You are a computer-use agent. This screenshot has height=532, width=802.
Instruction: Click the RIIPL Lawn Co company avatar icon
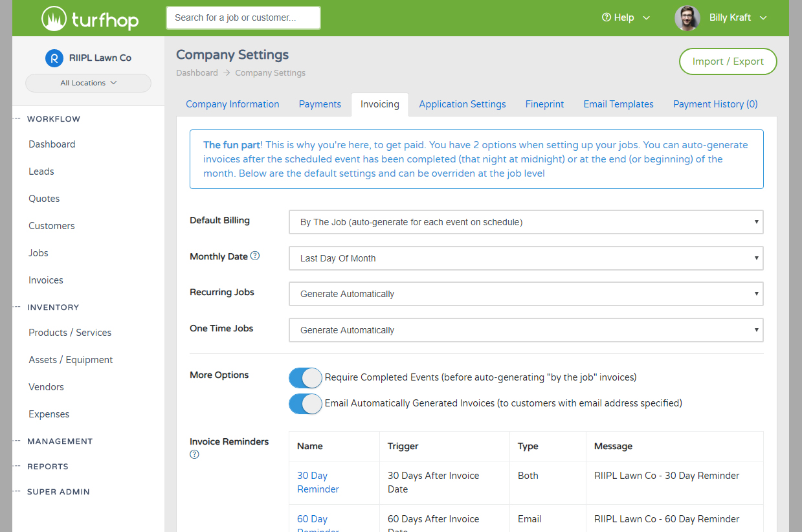[x=54, y=58]
